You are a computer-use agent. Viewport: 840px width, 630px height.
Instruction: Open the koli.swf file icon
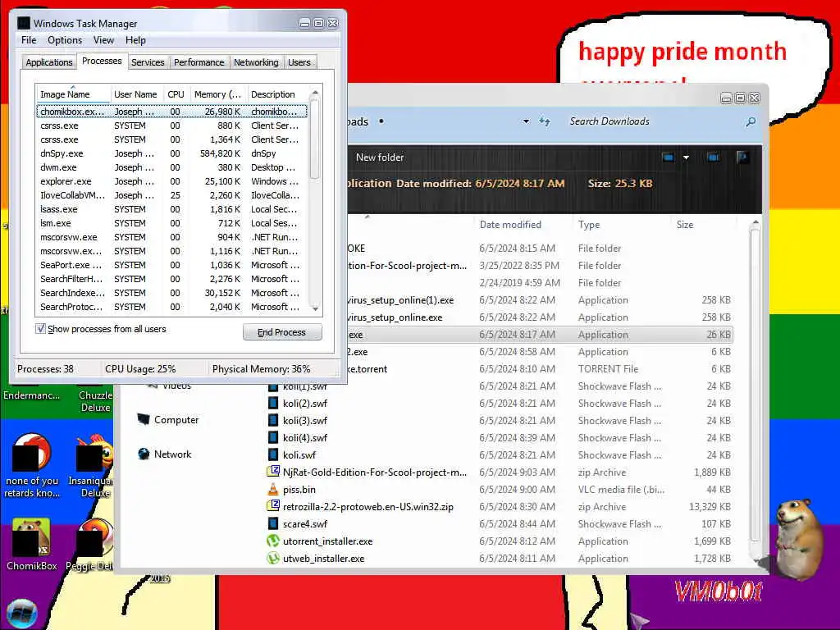pos(273,454)
